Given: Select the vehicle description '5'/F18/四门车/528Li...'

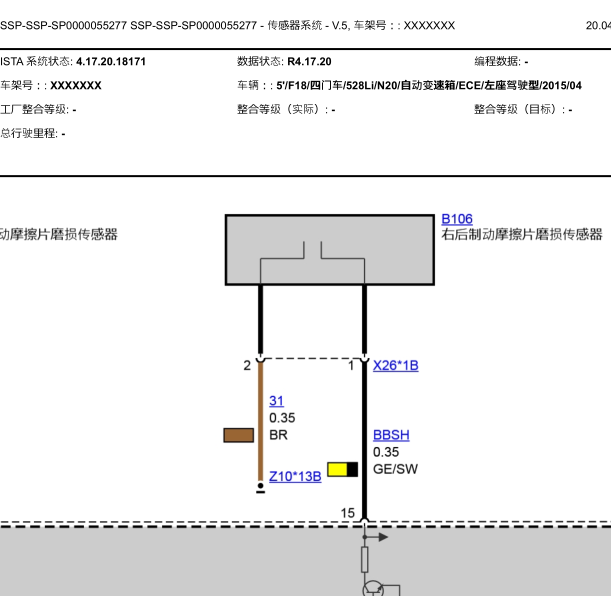Looking at the screenshot, I should [x=429, y=85].
